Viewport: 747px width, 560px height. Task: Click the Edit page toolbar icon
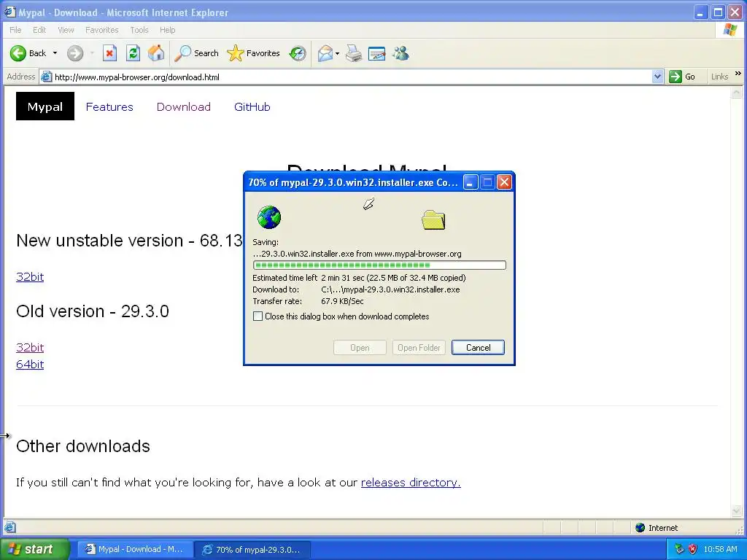[x=376, y=53]
